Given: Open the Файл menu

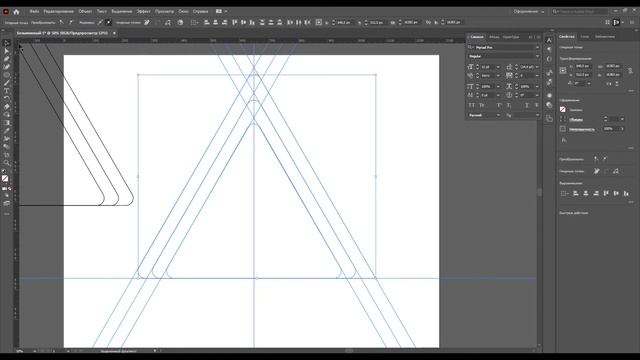Looking at the screenshot, I should pyautogui.click(x=34, y=11).
